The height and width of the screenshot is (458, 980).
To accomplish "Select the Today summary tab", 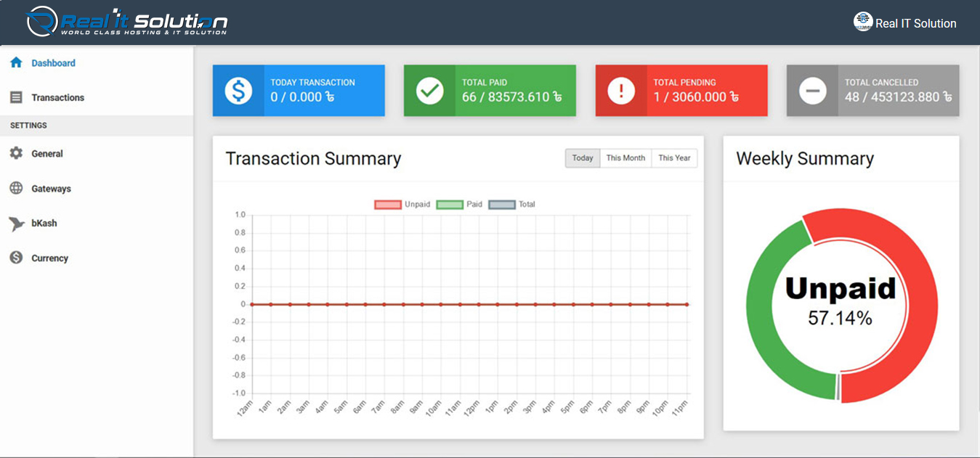I will tap(583, 158).
